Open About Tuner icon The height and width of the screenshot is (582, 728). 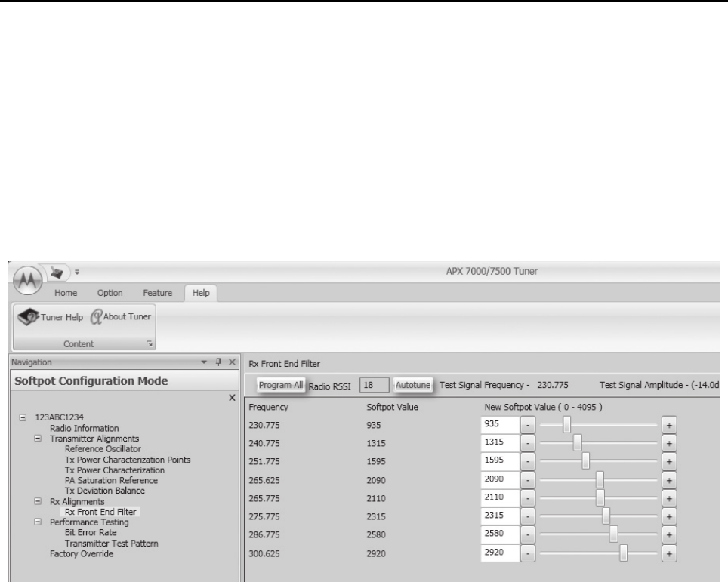(96, 317)
